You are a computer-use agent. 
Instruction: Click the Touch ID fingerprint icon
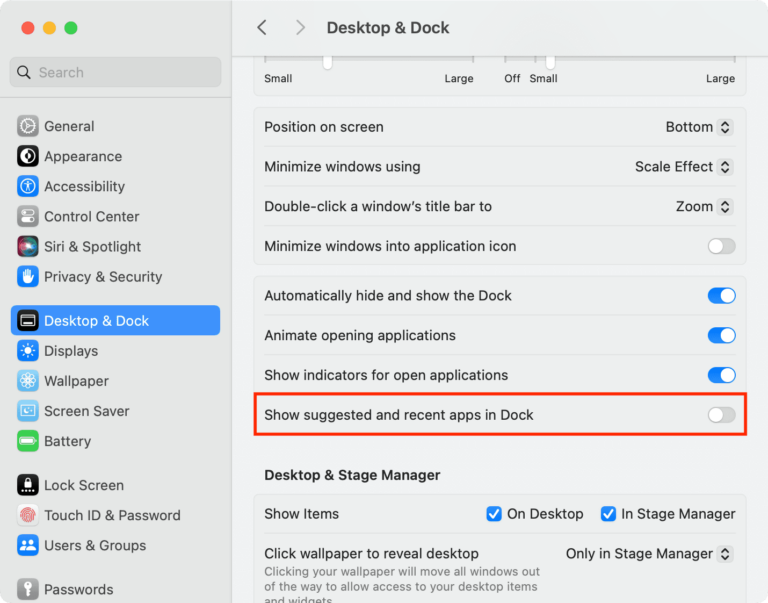click(x=28, y=515)
